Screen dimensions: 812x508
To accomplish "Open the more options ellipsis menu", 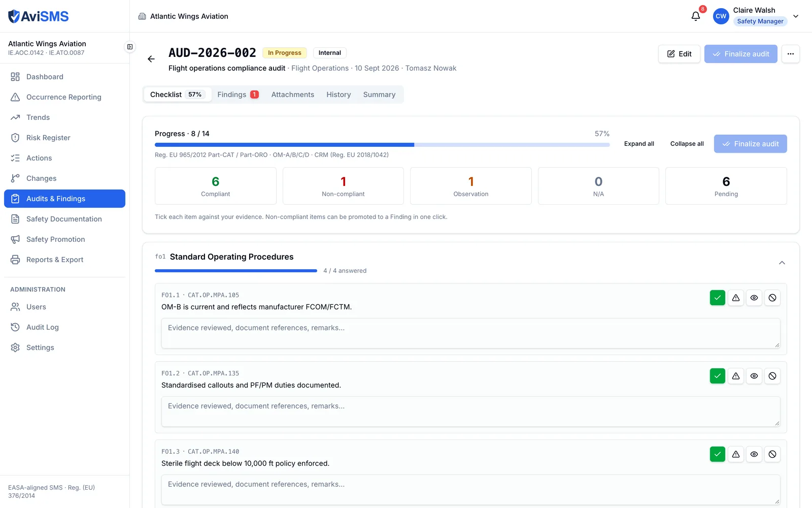I will (x=791, y=54).
